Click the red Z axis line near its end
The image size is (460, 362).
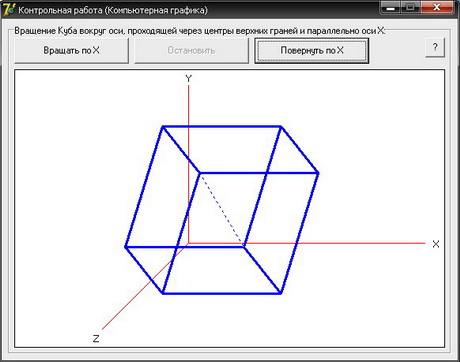(x=108, y=323)
